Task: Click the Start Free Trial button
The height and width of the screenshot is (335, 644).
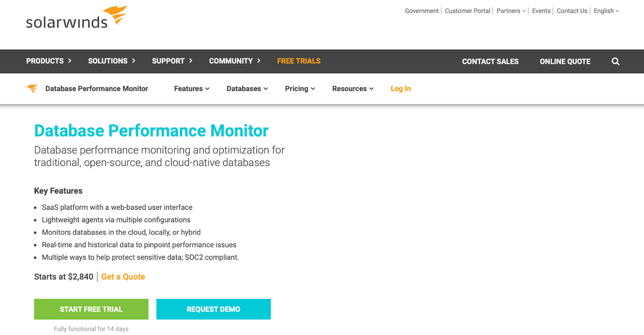Action: pos(91,309)
